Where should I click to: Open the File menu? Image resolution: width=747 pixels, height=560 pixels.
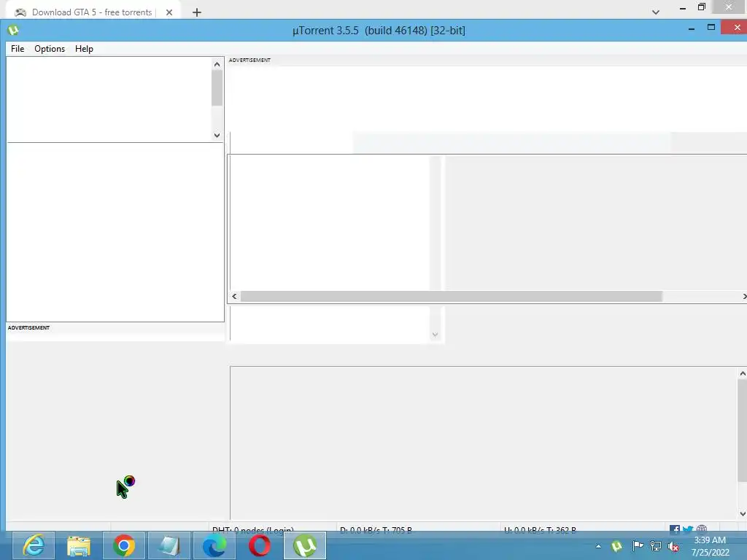pos(18,49)
